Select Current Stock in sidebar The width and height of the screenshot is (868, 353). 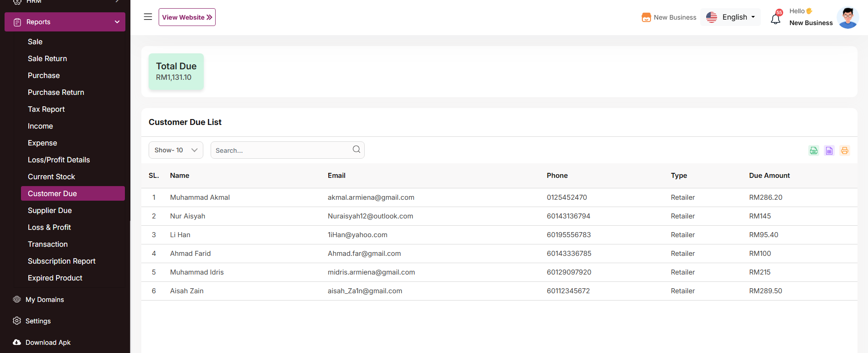point(52,176)
